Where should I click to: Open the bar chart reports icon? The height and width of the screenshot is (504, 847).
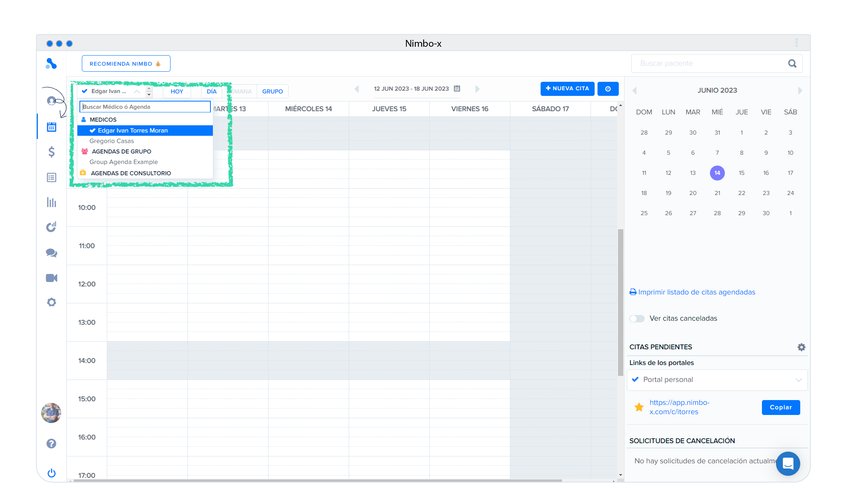52,202
